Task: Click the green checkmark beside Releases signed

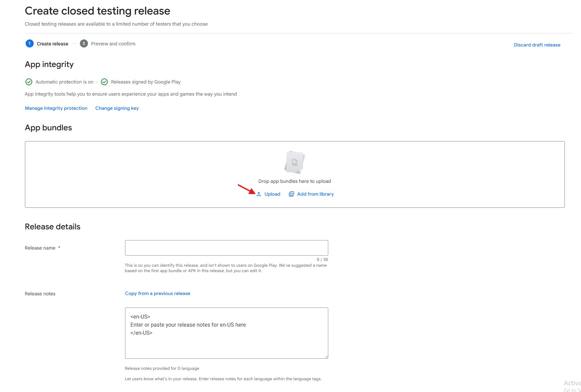Action: click(x=104, y=82)
